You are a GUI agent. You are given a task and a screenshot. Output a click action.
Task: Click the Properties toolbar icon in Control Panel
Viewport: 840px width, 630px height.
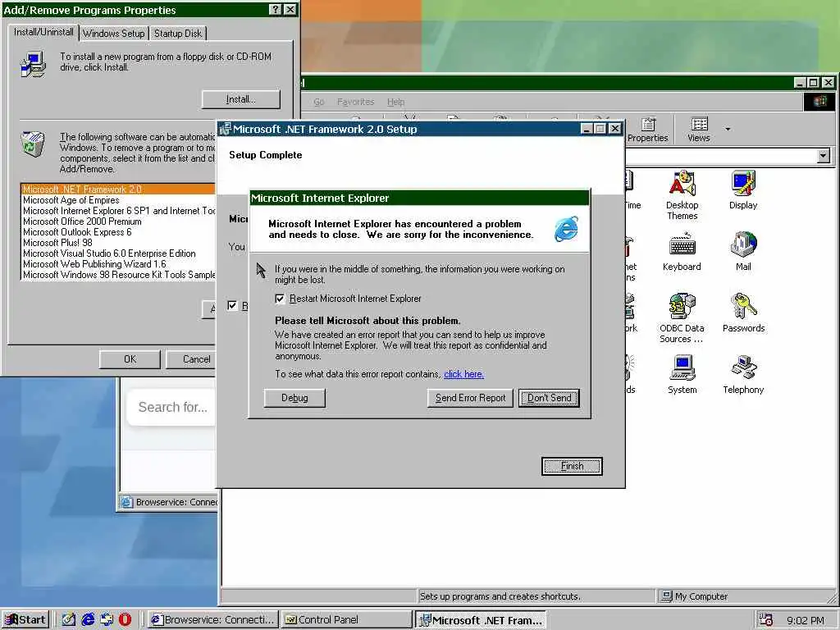click(648, 130)
